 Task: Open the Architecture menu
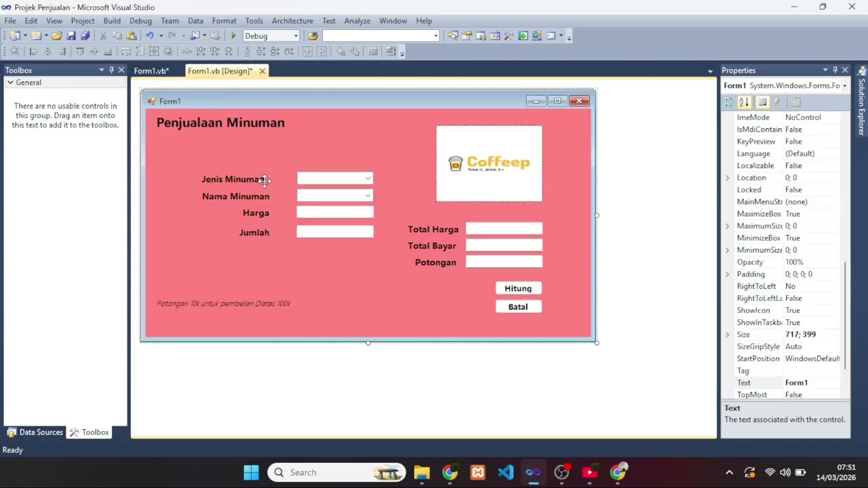pyautogui.click(x=292, y=21)
